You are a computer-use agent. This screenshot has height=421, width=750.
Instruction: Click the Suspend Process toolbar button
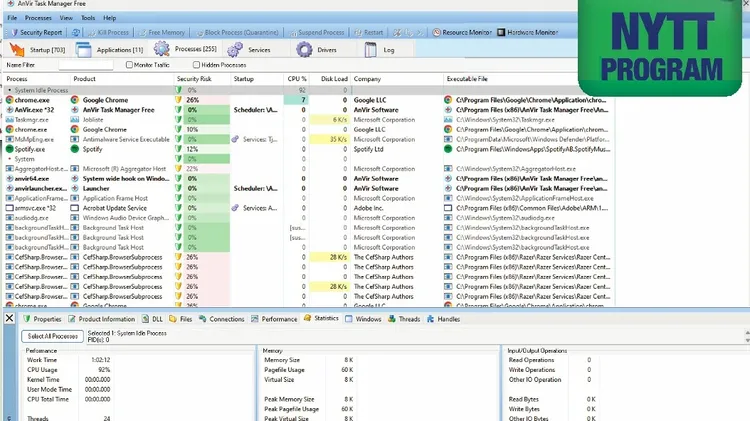(317, 33)
